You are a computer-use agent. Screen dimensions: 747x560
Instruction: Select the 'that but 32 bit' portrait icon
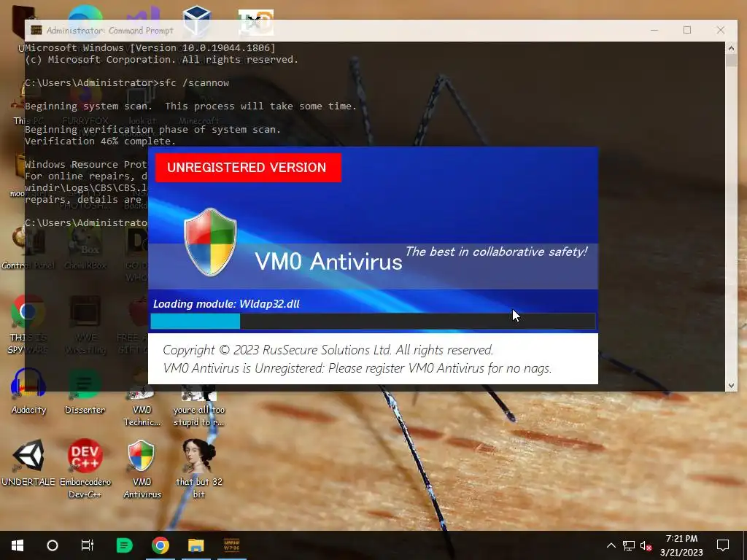[198, 469]
